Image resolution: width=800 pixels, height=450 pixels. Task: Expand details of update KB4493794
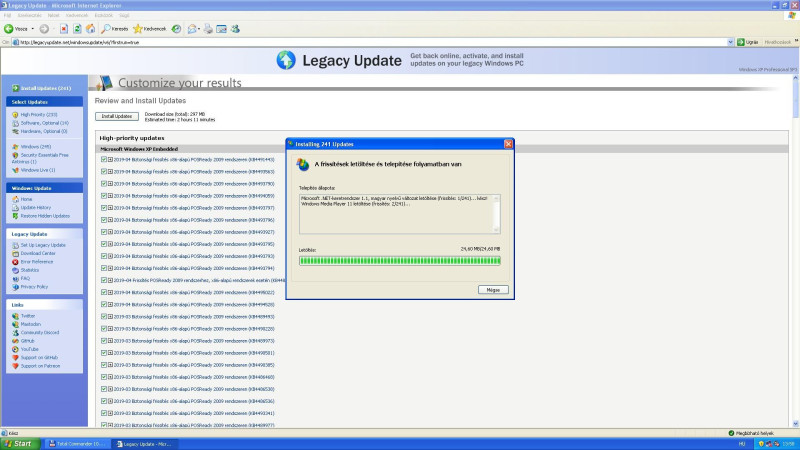coord(110,268)
